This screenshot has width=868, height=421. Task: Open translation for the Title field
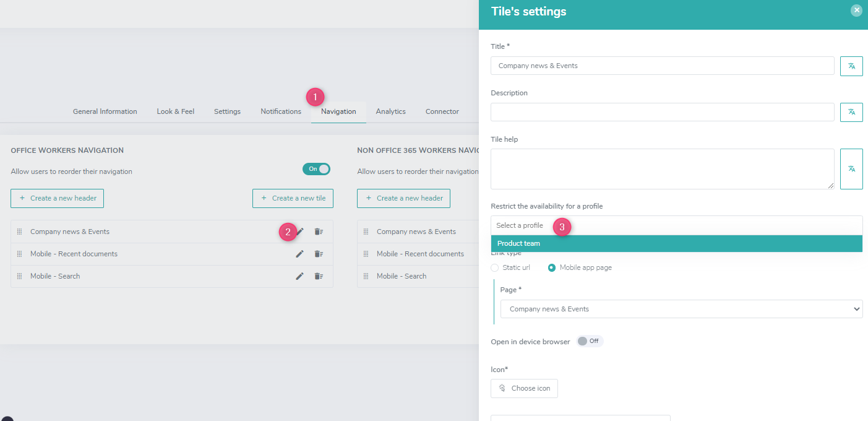click(851, 66)
